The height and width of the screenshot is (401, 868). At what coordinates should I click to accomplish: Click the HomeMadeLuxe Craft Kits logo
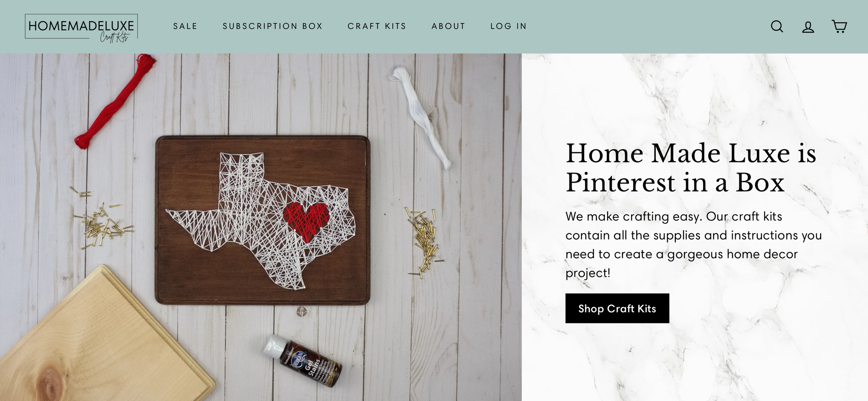point(82,28)
